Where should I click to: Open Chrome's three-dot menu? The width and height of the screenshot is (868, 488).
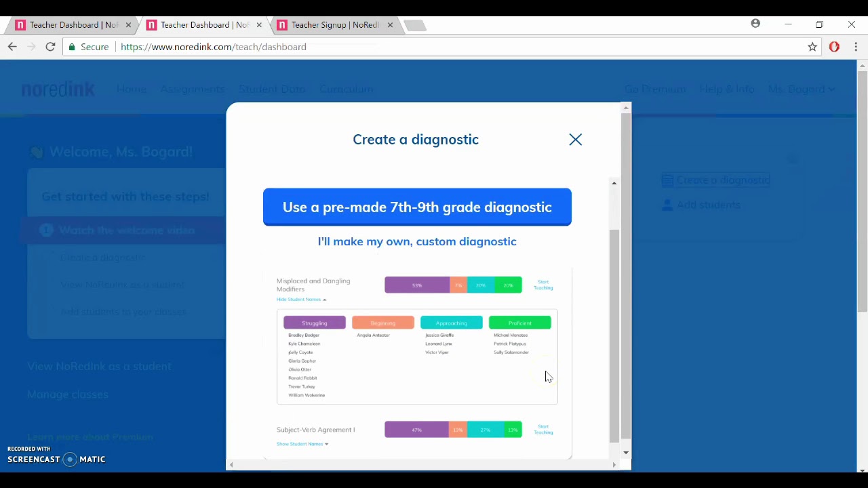pos(856,47)
